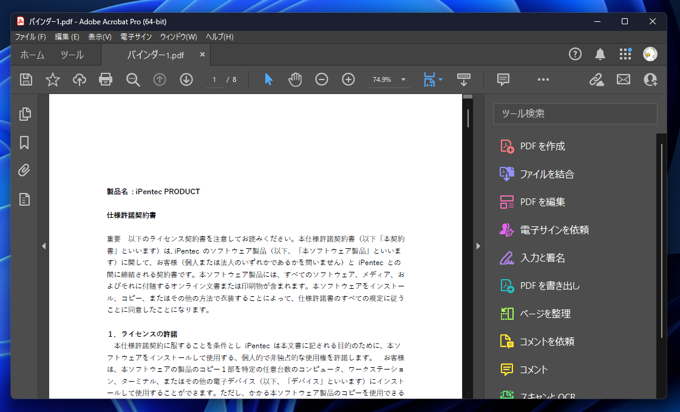Open the text search magnifier icon
The width and height of the screenshot is (680, 412).
tap(133, 80)
